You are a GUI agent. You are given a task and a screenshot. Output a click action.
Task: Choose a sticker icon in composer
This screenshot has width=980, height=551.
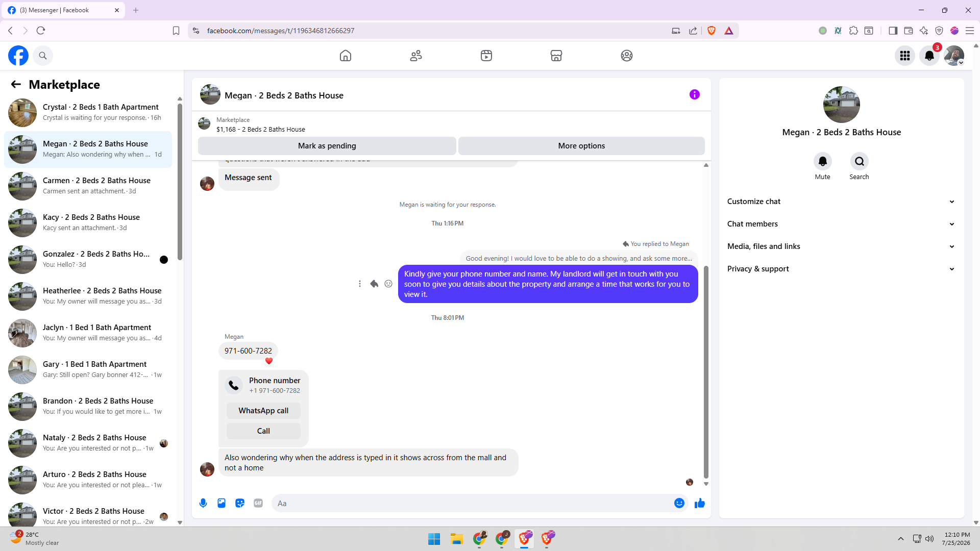(x=240, y=503)
